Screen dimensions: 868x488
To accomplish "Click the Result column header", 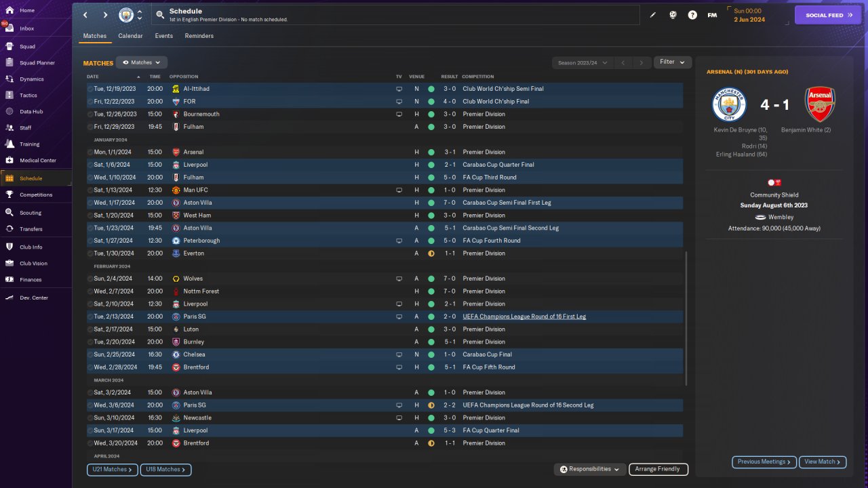I will coord(450,77).
